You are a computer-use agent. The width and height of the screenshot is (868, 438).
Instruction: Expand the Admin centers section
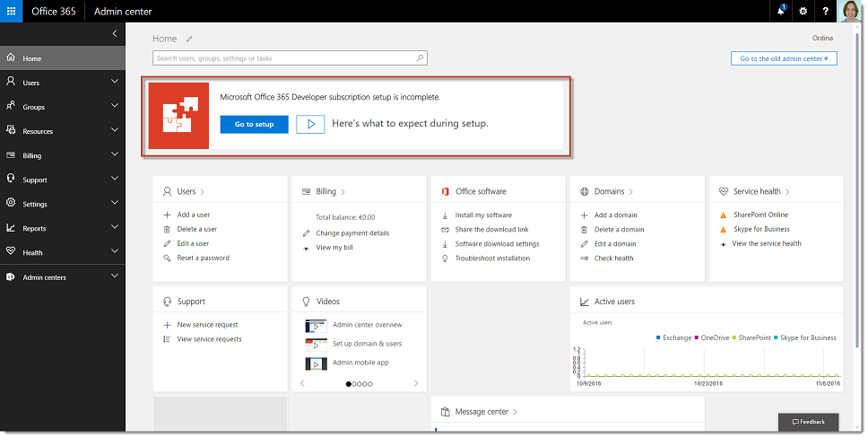tap(115, 276)
